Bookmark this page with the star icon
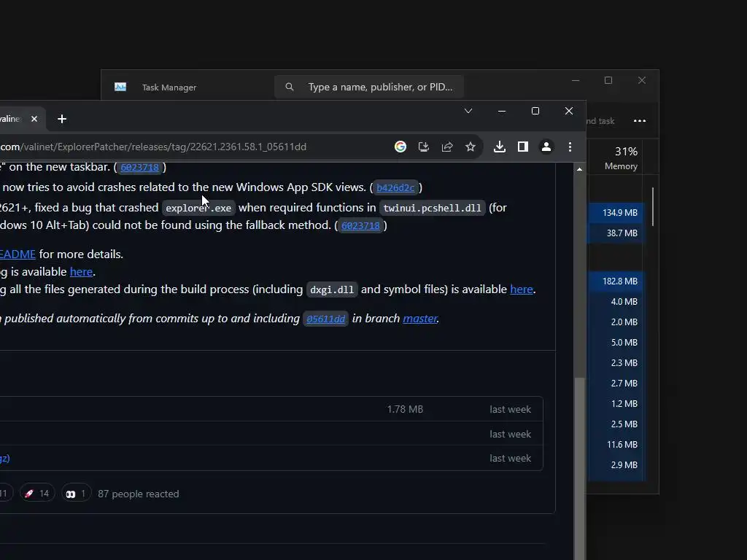The width and height of the screenshot is (747, 560). pyautogui.click(x=471, y=147)
